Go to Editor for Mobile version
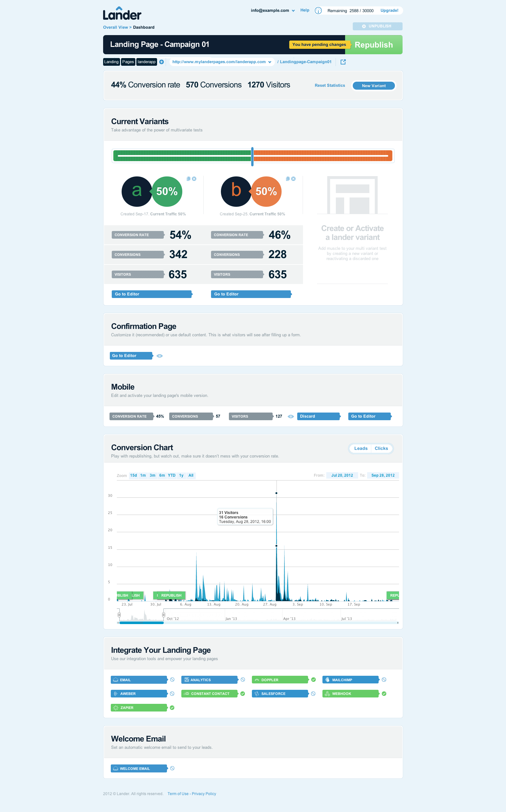Screen dimensions: 506x812 coord(370,416)
